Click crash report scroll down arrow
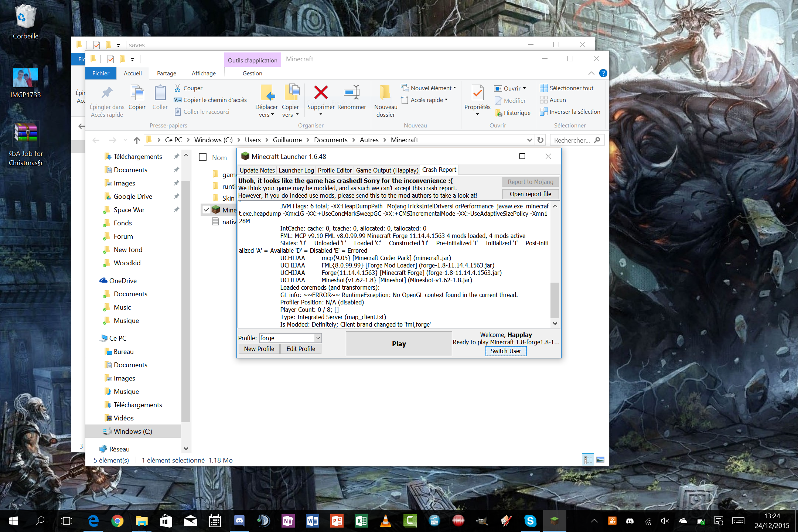This screenshot has height=532, width=798. (555, 323)
